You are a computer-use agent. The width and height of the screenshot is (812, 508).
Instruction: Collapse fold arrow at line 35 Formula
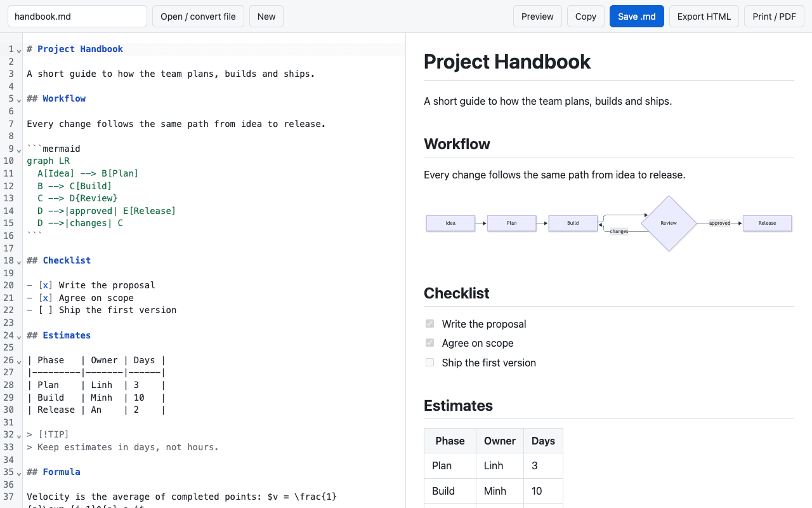19,472
